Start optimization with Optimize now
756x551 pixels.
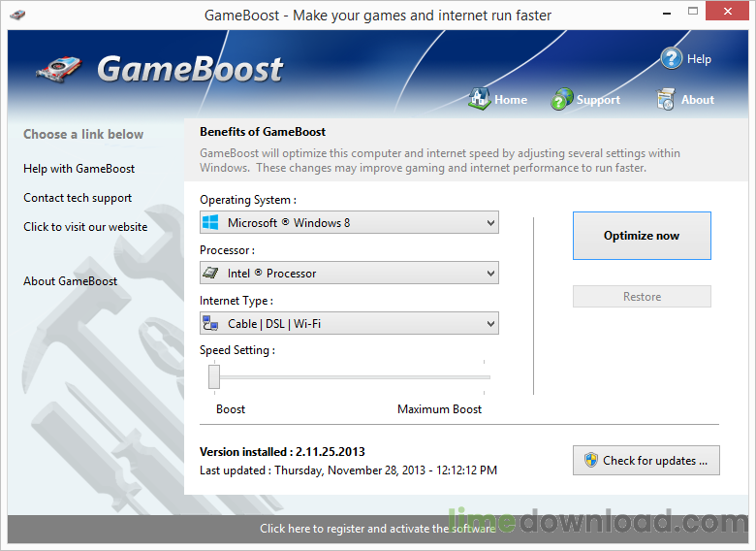point(642,236)
